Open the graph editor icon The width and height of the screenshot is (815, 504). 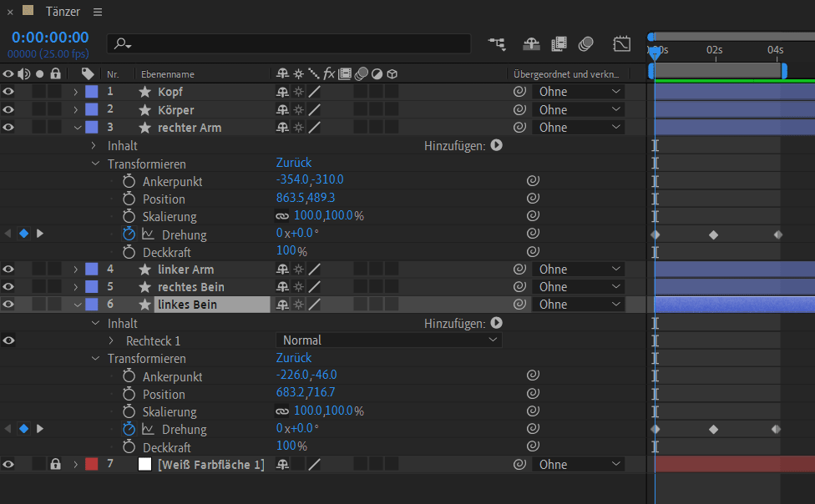coord(621,44)
